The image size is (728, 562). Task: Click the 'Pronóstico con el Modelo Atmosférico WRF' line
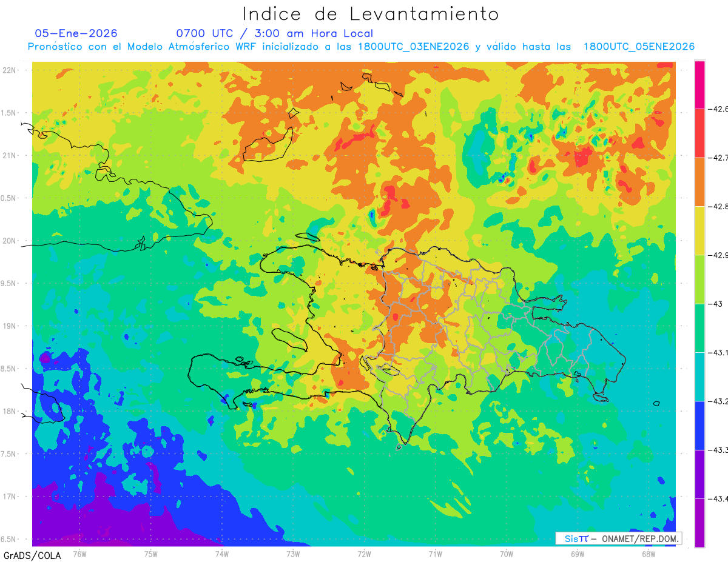tap(362, 47)
